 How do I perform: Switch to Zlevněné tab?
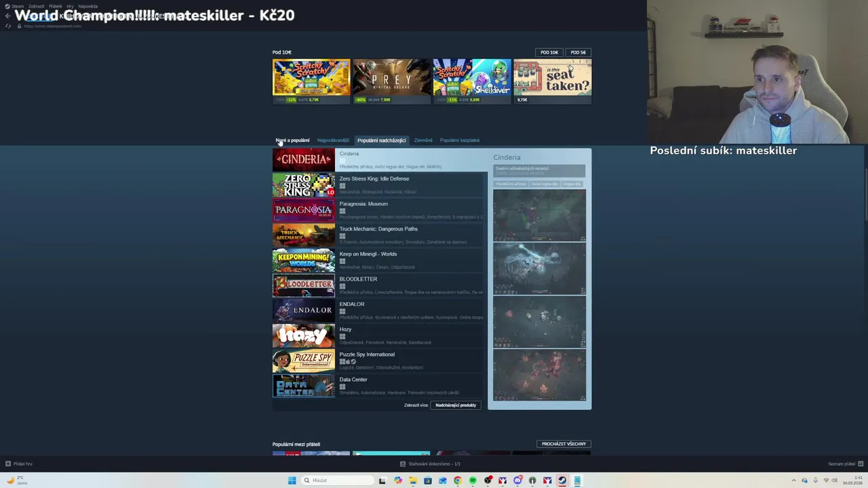(x=423, y=140)
